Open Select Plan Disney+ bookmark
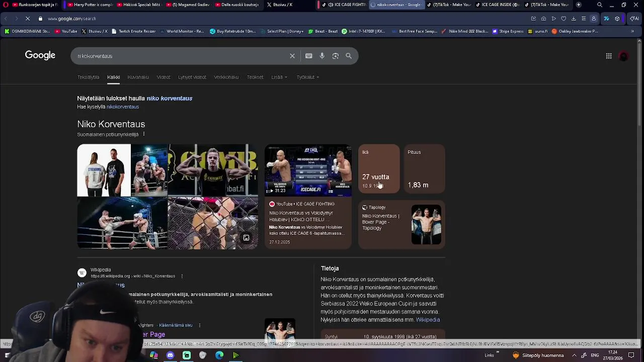Viewport: 644px width, 362px height. click(x=281, y=31)
